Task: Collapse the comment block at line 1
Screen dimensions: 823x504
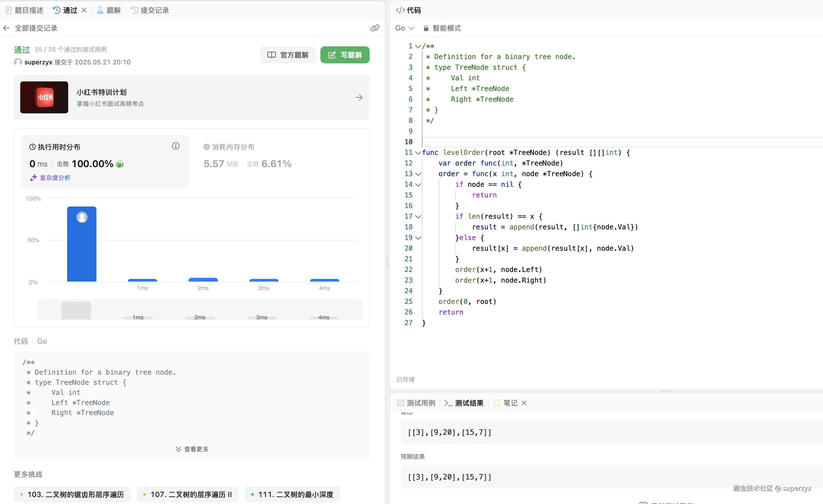Action: tap(418, 46)
